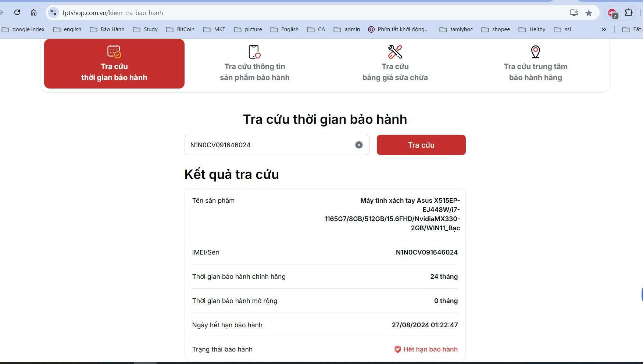Reload the page with the refresh icon
The height and width of the screenshot is (364, 643).
point(17,12)
